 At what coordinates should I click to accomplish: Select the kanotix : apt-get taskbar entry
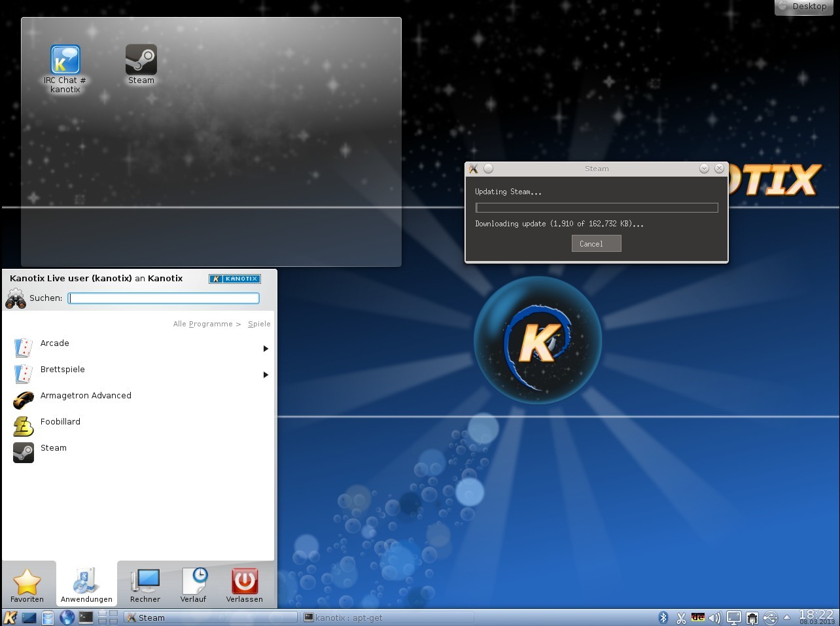pos(387,617)
